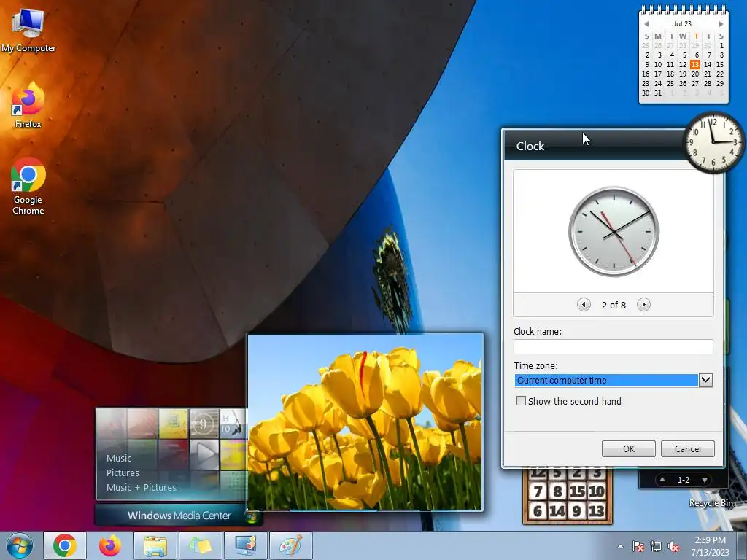This screenshot has width=747, height=560.
Task: Select day 25 in calendar gadget
Action: pos(670,83)
